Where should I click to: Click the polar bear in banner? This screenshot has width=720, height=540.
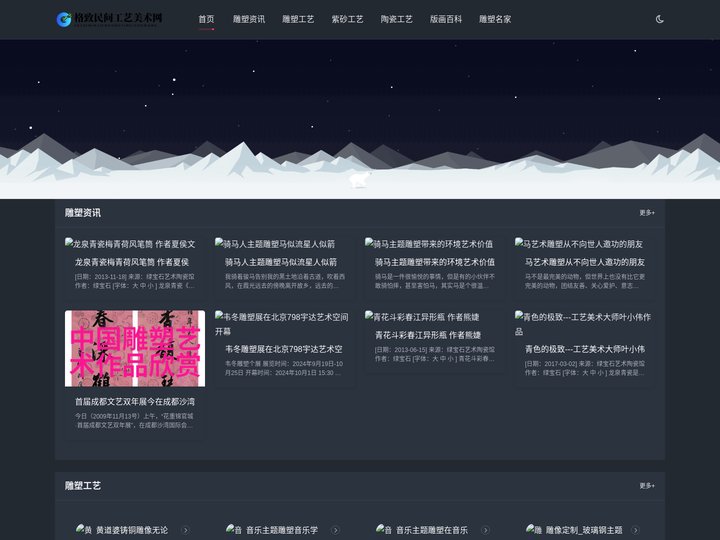(x=360, y=180)
